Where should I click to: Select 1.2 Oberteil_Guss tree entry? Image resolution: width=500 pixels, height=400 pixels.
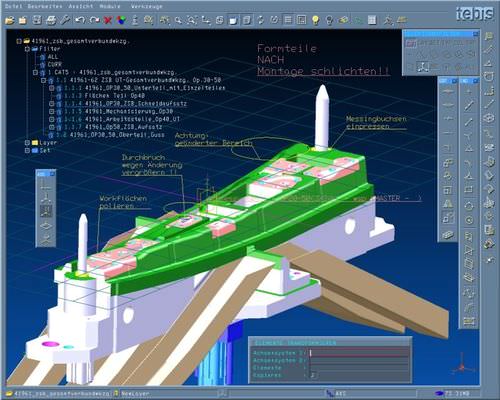tap(110, 135)
